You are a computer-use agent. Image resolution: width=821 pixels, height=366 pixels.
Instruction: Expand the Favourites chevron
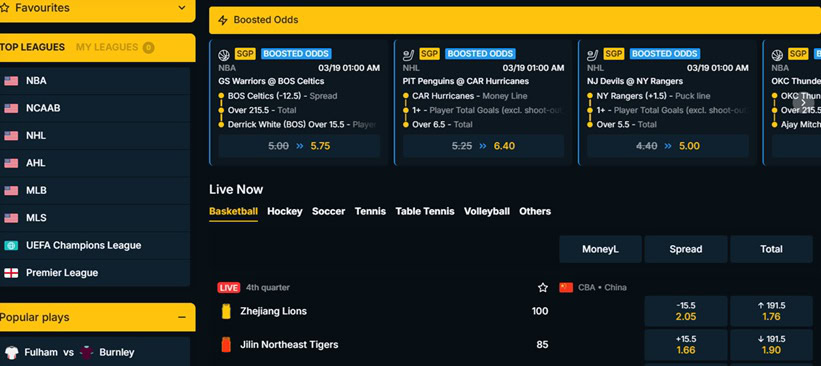coord(182,8)
